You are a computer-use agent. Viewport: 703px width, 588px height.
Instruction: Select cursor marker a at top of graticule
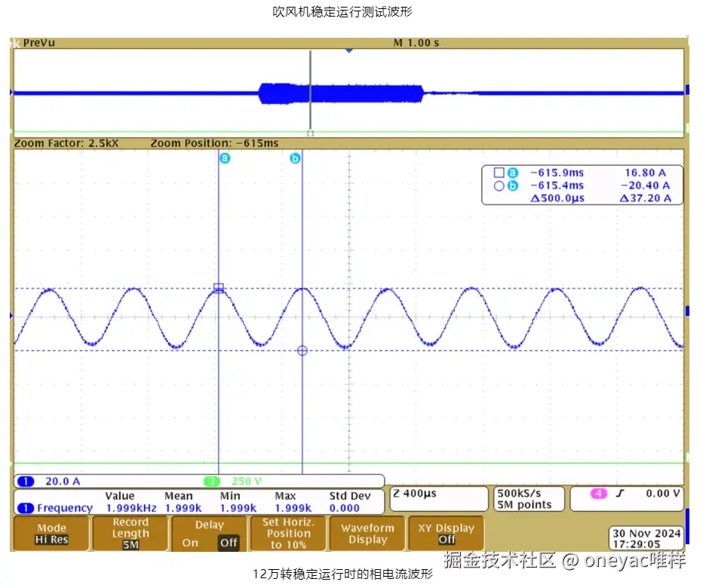click(225, 158)
